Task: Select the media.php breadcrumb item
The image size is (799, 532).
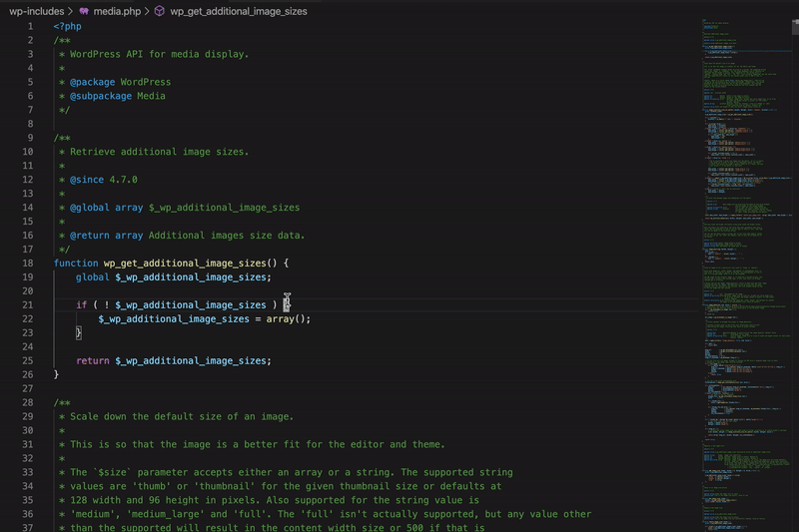Action: click(x=117, y=11)
